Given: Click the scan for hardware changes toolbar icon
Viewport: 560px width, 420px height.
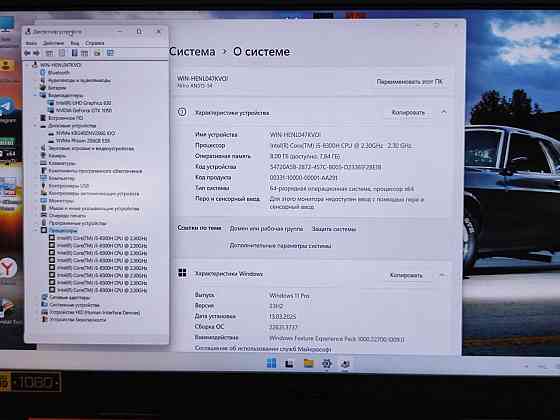Looking at the screenshot, I should 110,53.
